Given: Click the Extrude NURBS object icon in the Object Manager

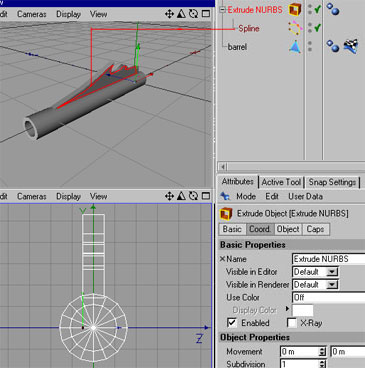Looking at the screenshot, I should [x=295, y=9].
